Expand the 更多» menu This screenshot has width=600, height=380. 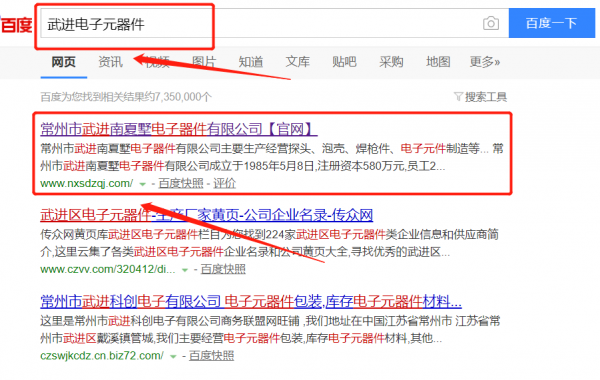point(485,62)
